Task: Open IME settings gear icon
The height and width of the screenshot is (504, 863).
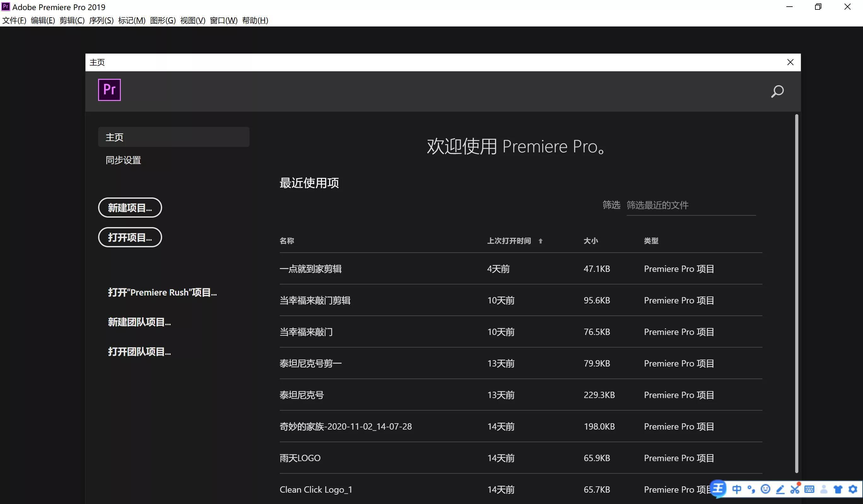Action: click(853, 489)
